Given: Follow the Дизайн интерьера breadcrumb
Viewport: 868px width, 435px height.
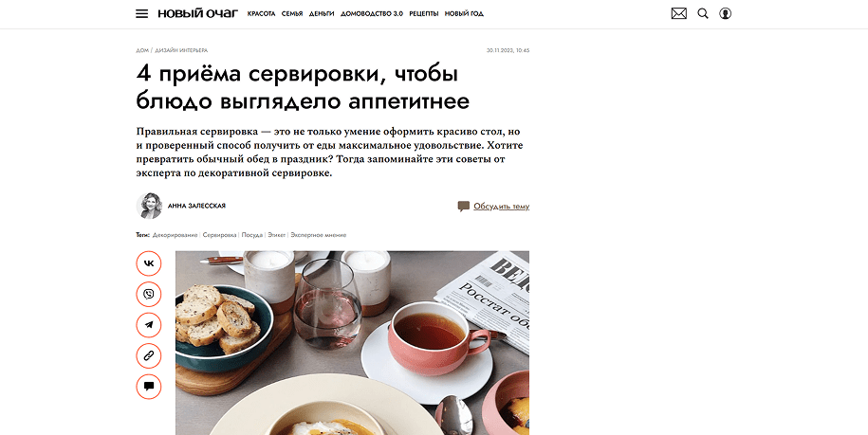Looking at the screenshot, I should click(181, 50).
